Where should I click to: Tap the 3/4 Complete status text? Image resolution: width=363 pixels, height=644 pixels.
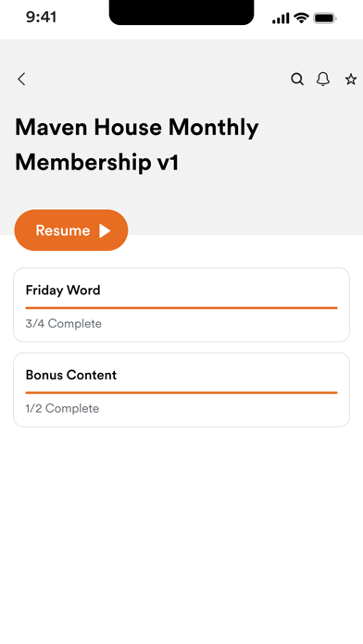coord(63,324)
